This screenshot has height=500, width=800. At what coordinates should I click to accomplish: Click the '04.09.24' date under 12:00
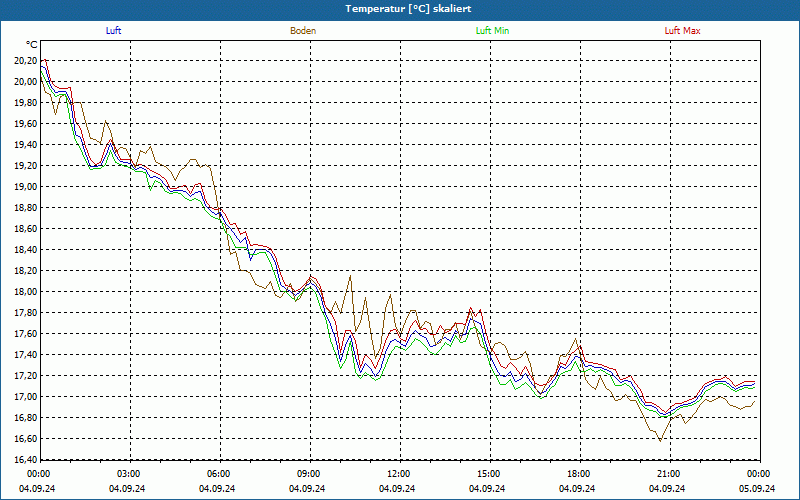point(397,488)
